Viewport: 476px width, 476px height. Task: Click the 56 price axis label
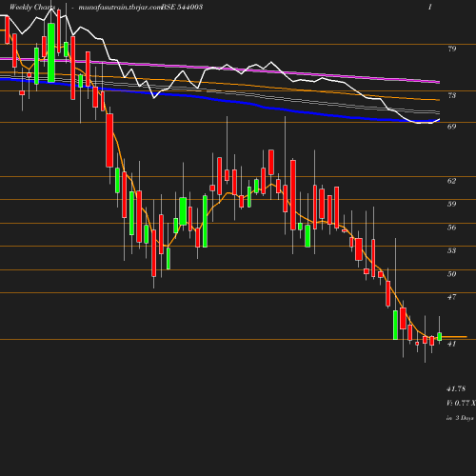coord(452,228)
